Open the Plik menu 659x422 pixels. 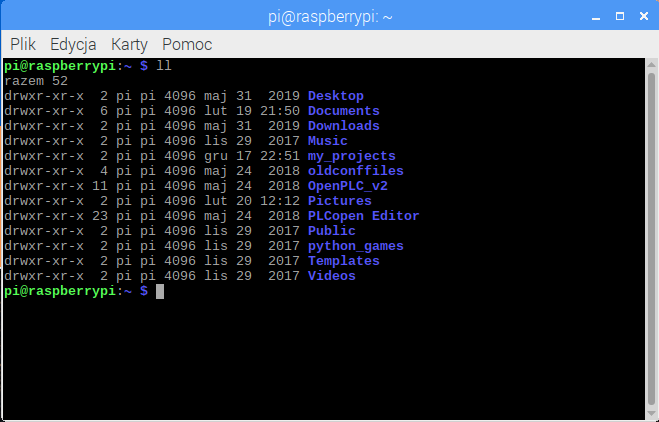tap(23, 45)
